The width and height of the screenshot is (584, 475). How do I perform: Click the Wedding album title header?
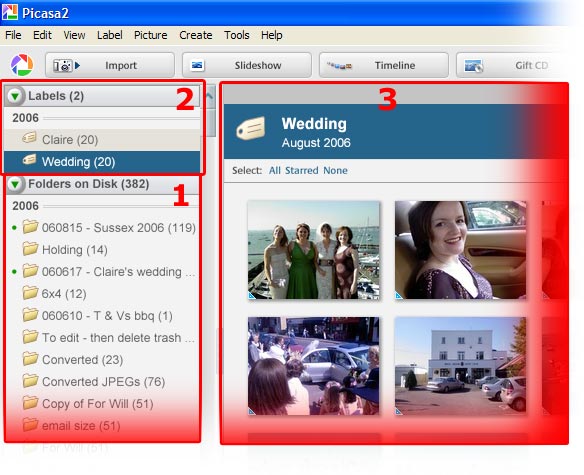click(314, 124)
